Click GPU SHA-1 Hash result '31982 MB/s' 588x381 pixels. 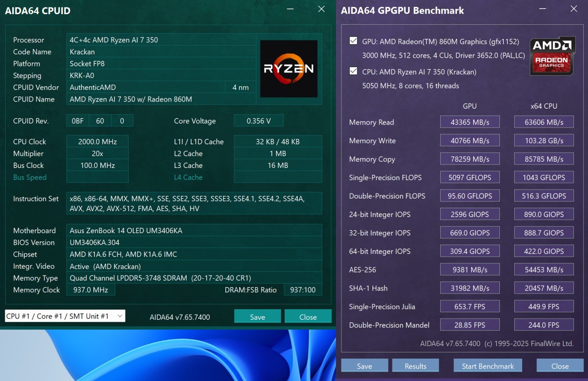point(470,288)
